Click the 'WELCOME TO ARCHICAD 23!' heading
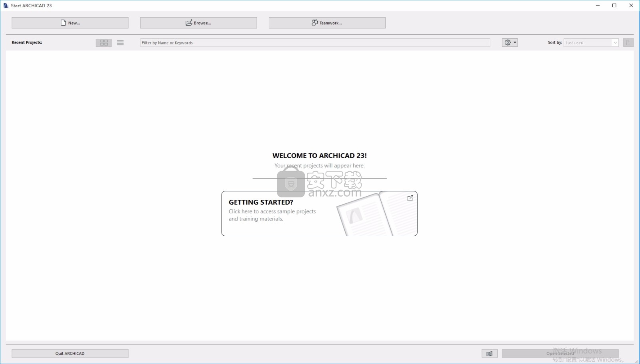 pos(320,155)
